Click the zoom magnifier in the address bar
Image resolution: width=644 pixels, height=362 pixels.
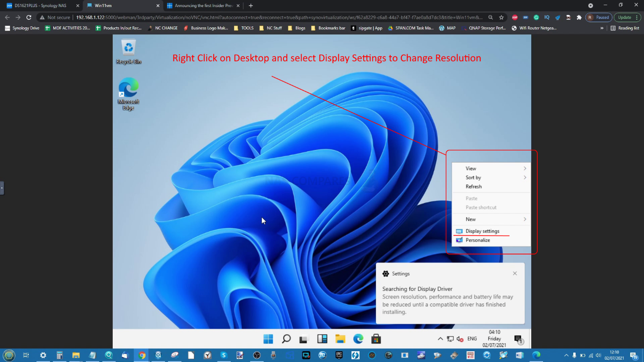[x=491, y=17]
